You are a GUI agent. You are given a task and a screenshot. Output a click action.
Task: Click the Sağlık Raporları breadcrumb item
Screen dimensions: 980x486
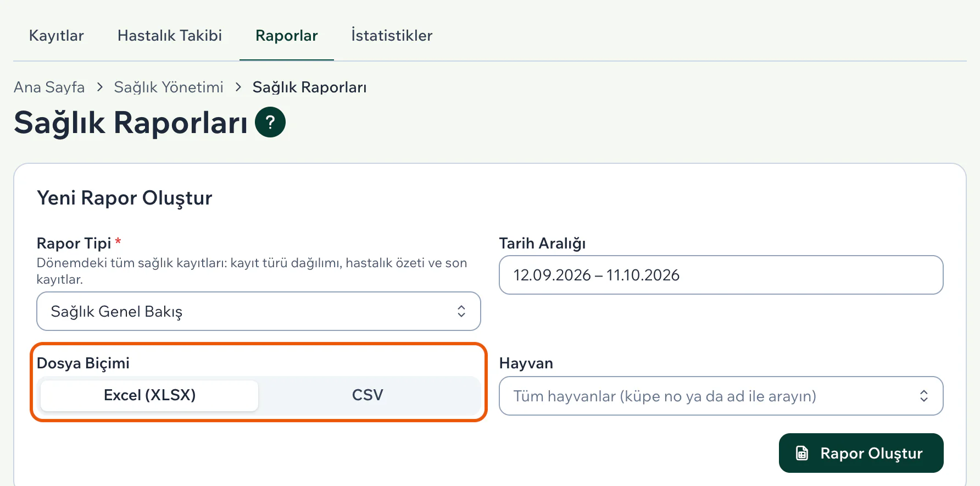309,87
